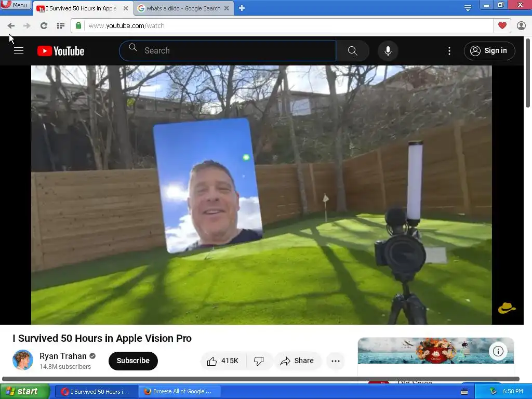Subscribe to Ryan Trahan
532x399 pixels.
(133, 361)
